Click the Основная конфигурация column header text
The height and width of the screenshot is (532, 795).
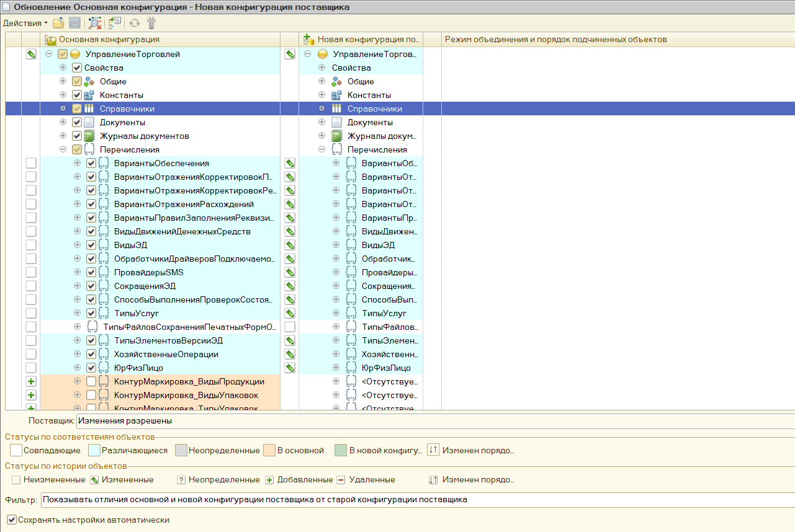109,40
